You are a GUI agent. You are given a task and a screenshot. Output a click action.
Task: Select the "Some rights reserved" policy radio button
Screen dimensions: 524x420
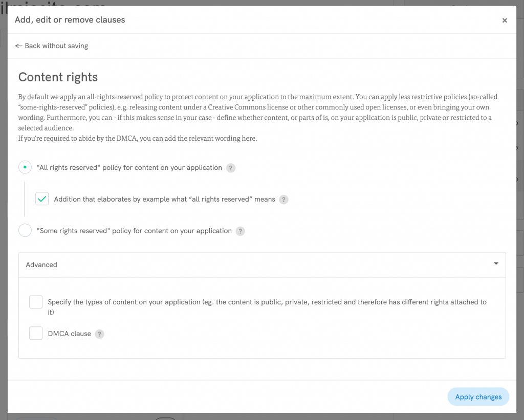pos(25,230)
